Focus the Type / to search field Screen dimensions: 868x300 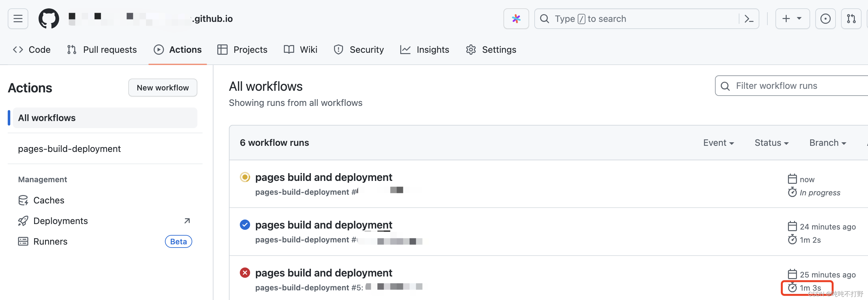[646, 19]
